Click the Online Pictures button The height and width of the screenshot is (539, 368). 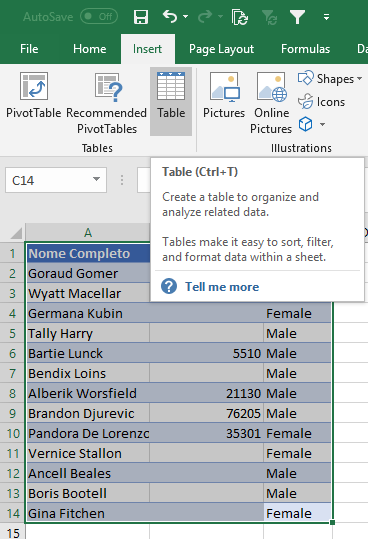click(271, 103)
